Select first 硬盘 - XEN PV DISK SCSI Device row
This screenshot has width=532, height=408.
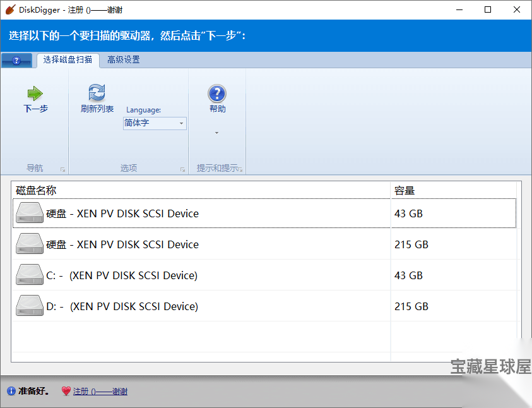[x=264, y=213]
